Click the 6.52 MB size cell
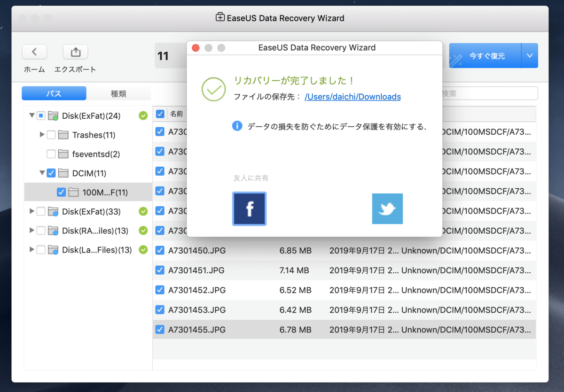The width and height of the screenshot is (564, 392). [x=296, y=290]
